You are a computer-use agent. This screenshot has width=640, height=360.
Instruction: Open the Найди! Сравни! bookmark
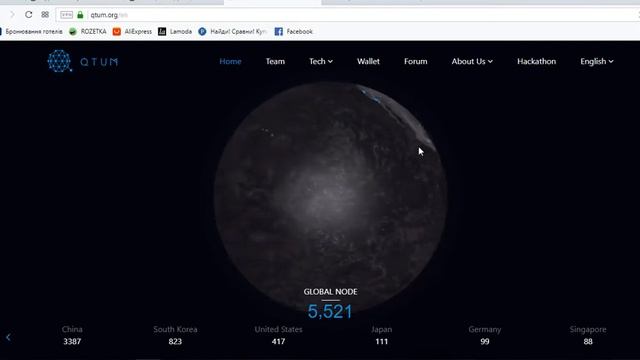coord(233,31)
